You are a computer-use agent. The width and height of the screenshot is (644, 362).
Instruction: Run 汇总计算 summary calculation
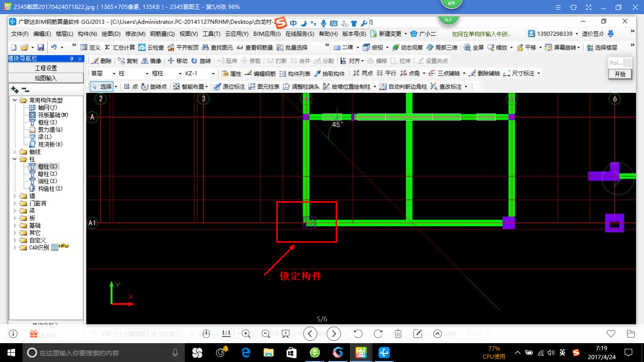click(120, 48)
